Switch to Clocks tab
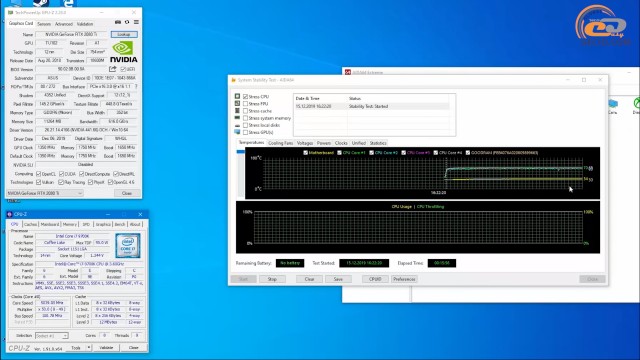The height and width of the screenshot is (360, 640). 341,143
